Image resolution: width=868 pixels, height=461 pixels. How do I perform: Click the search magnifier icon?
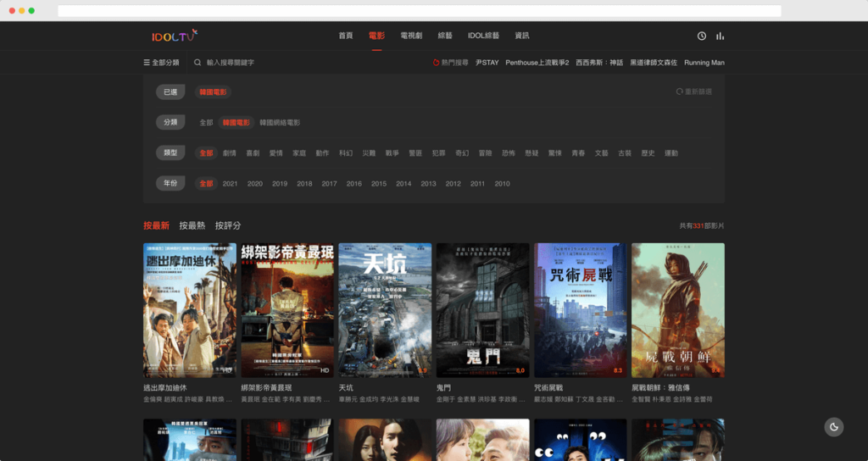(198, 63)
